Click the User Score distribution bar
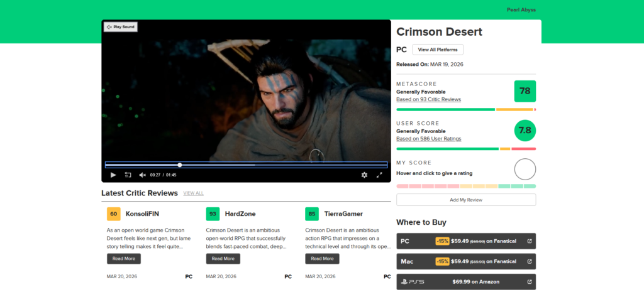 [x=466, y=149]
